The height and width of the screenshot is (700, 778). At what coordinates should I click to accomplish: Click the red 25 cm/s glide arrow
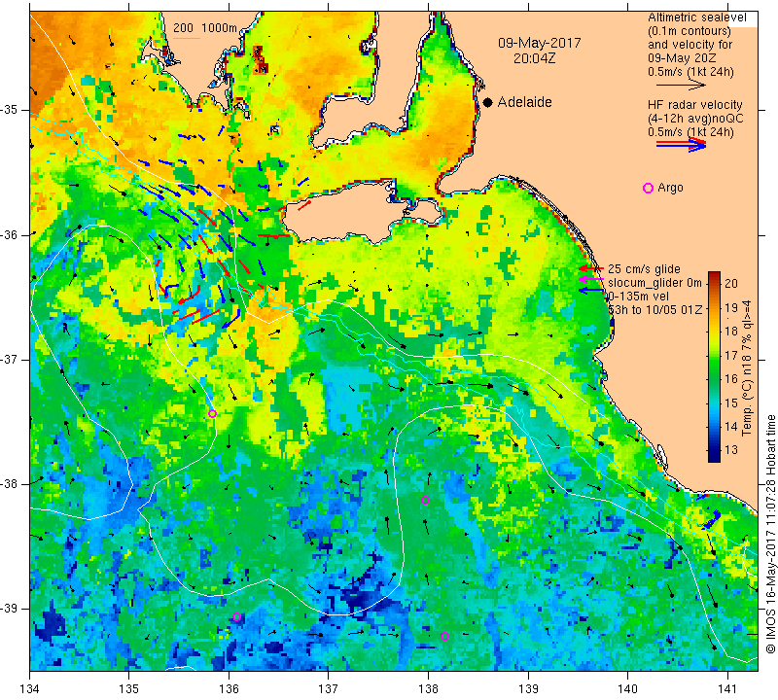591,268
